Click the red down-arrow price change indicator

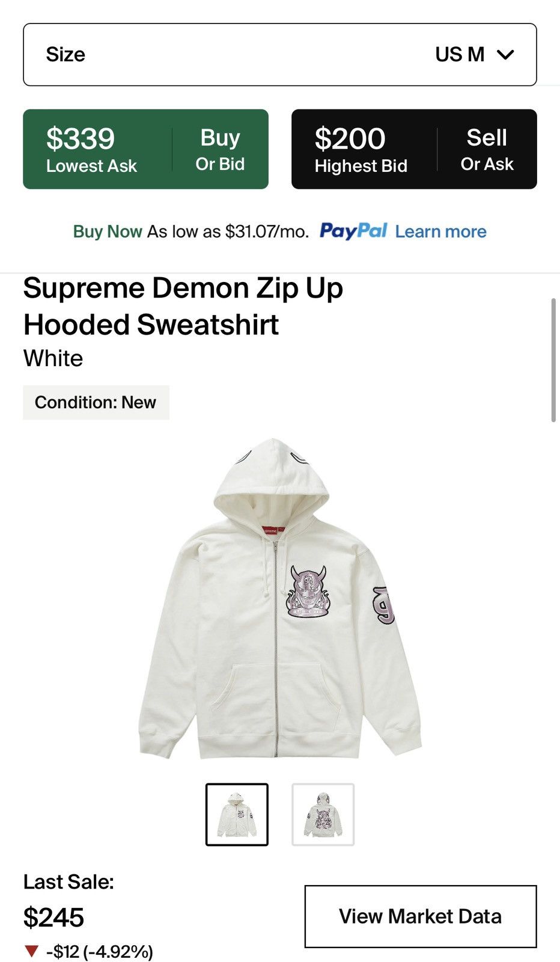[32, 951]
